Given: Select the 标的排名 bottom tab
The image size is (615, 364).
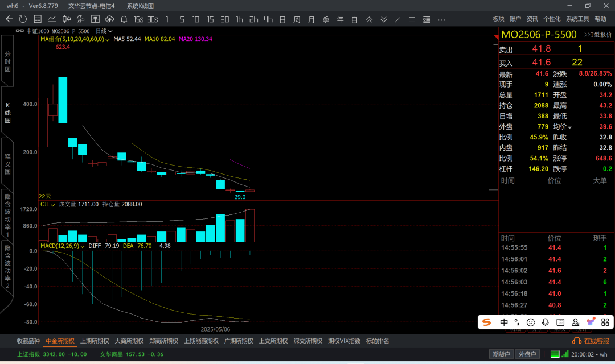Looking at the screenshot, I should point(378,341).
